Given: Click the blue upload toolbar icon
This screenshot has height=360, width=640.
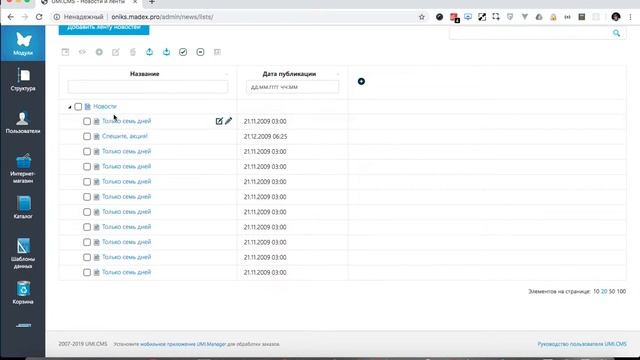Looking at the screenshot, I should 149,52.
